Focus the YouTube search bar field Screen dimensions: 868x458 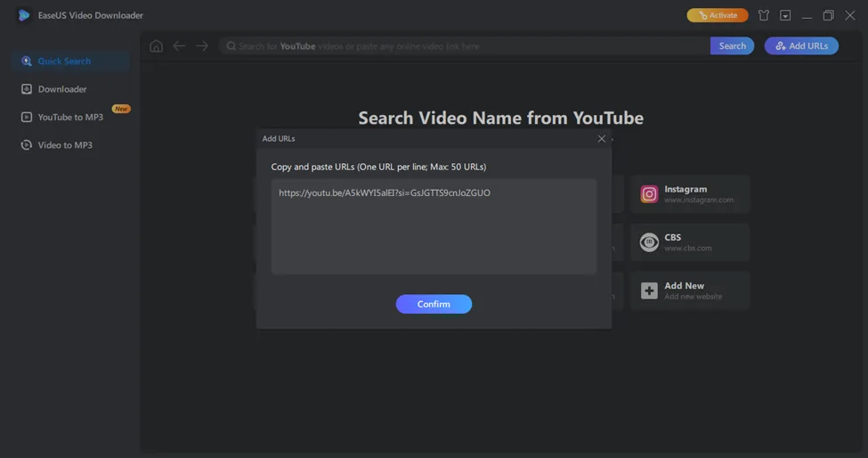tap(465, 46)
